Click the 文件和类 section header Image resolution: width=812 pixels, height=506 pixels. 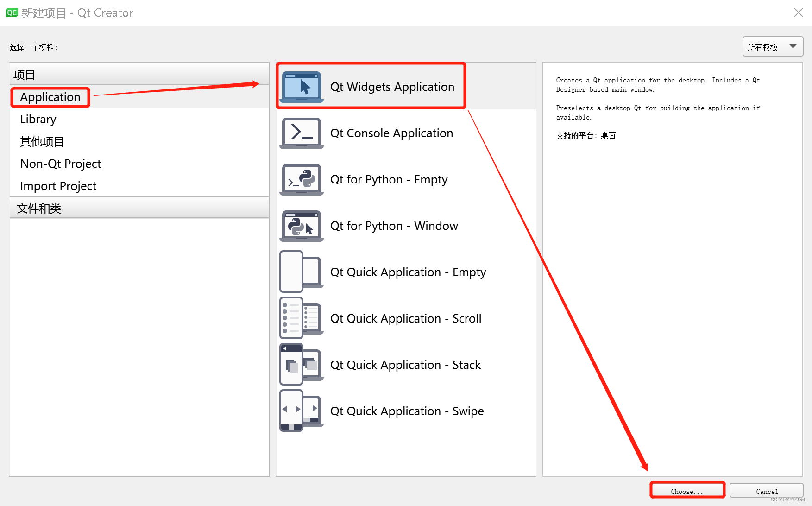pyautogui.click(x=139, y=208)
